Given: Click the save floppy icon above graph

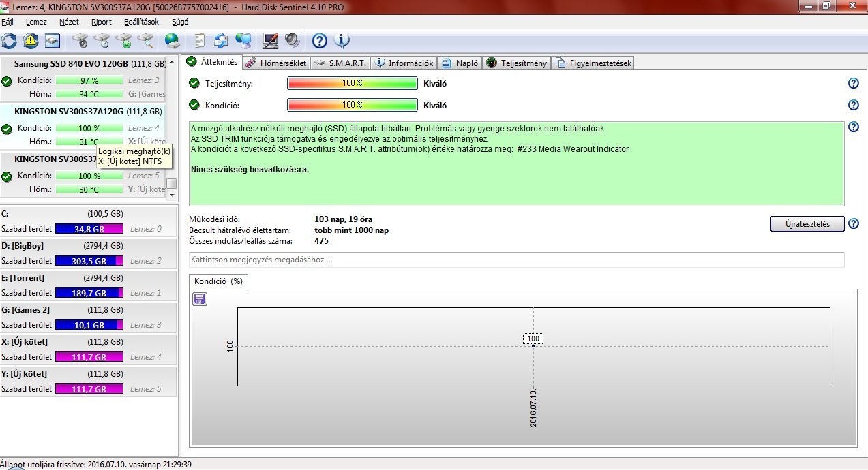Looking at the screenshot, I should 200,298.
